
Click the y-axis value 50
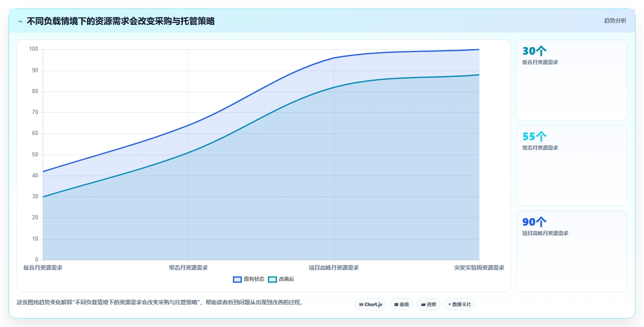click(x=35, y=155)
